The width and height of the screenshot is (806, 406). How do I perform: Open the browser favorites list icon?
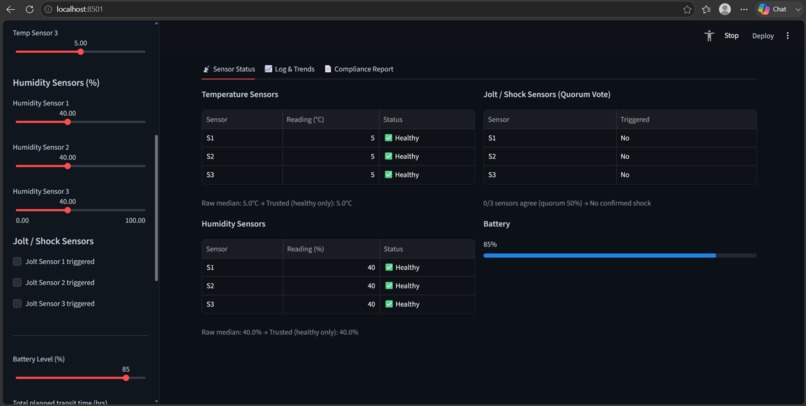706,9
